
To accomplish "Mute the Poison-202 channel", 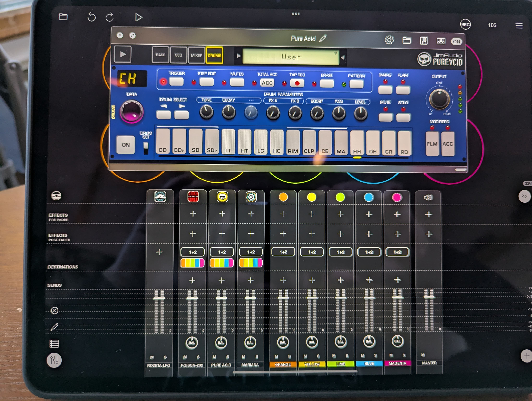I will coord(185,357).
